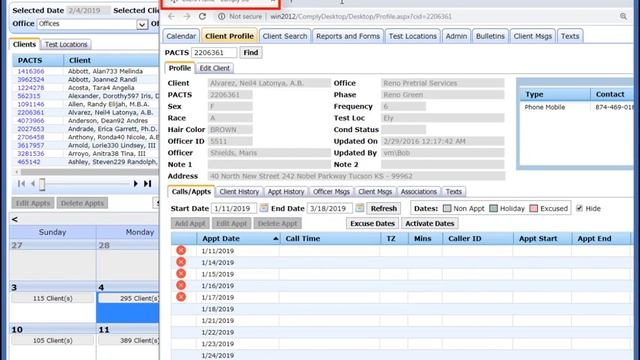The width and height of the screenshot is (640, 360).
Task: Click the Excused color legend box
Action: pos(533,209)
